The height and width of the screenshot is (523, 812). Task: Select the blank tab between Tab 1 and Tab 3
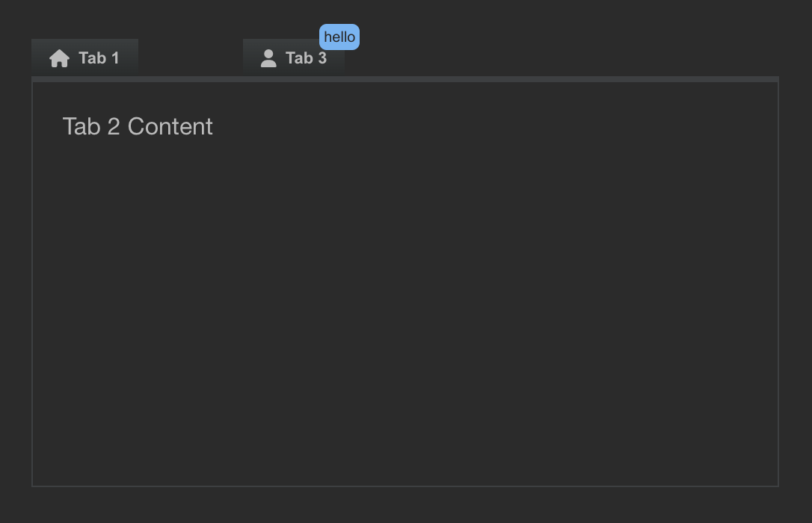point(191,58)
